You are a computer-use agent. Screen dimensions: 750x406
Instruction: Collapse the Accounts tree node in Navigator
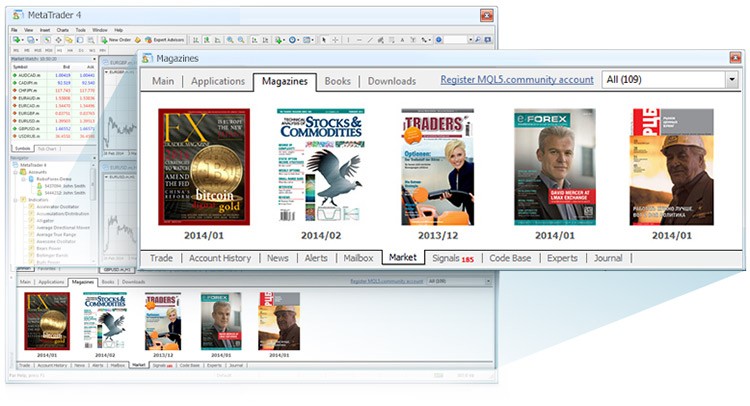[x=16, y=172]
